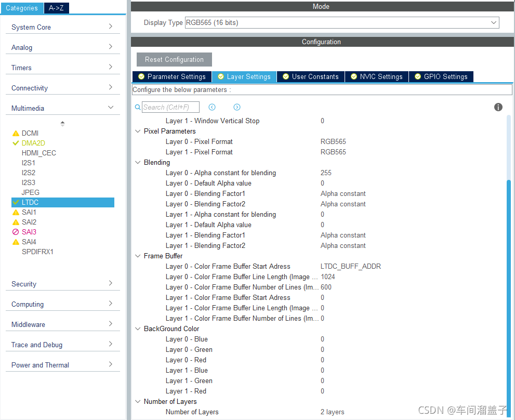The height and width of the screenshot is (420, 515).
Task: Open the GPIO Settings tab
Action: 441,76
